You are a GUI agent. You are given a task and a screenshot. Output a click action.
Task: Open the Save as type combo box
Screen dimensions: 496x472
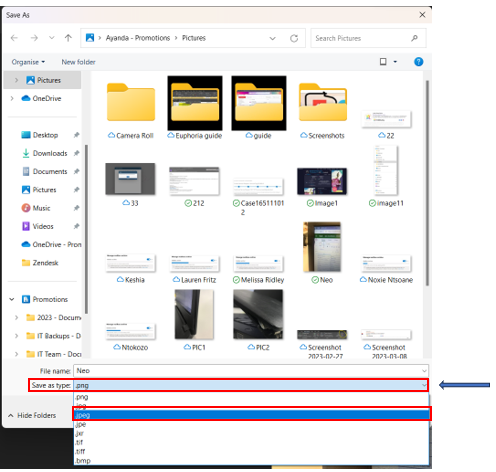(x=251, y=385)
